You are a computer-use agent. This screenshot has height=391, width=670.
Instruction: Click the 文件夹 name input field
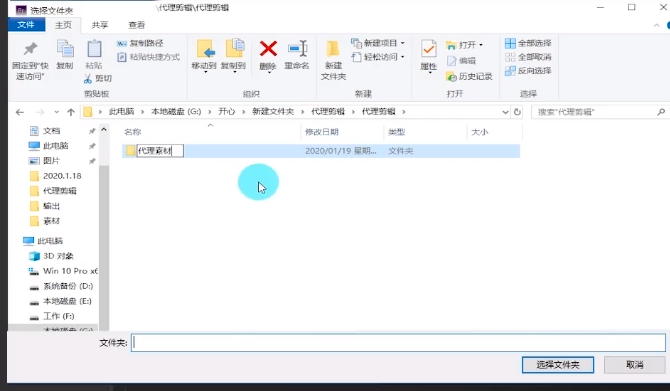[x=398, y=343]
